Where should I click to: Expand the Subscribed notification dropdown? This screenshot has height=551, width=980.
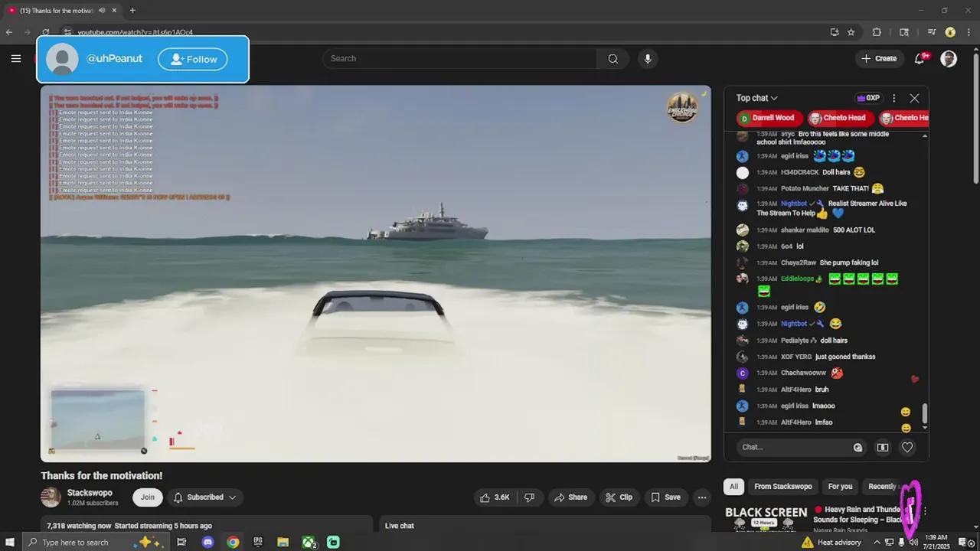[x=204, y=497]
